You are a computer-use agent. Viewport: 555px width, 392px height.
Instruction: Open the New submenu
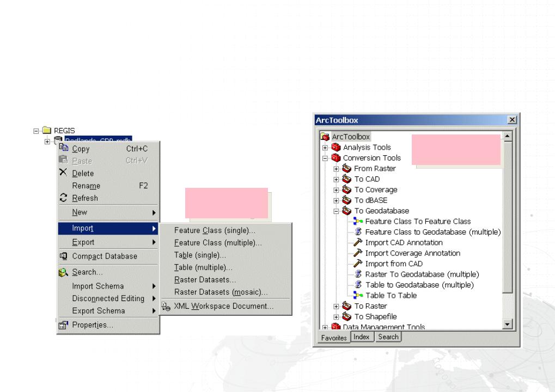tap(108, 212)
